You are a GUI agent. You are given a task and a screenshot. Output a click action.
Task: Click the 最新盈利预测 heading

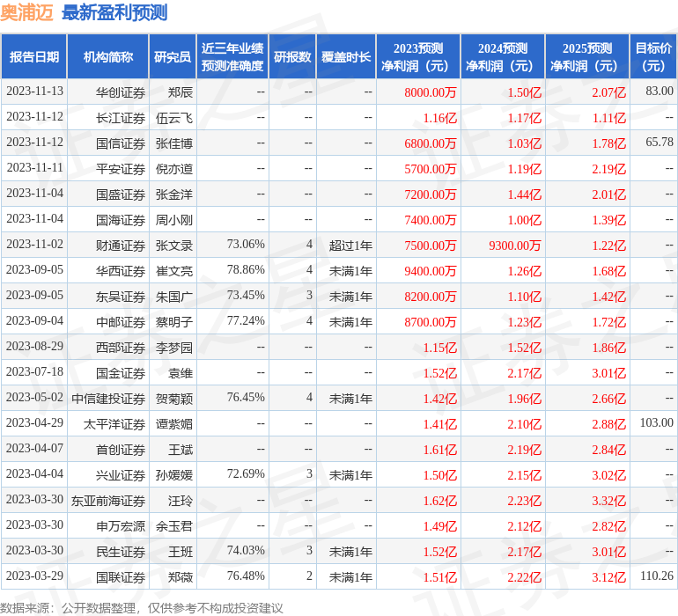(x=114, y=13)
